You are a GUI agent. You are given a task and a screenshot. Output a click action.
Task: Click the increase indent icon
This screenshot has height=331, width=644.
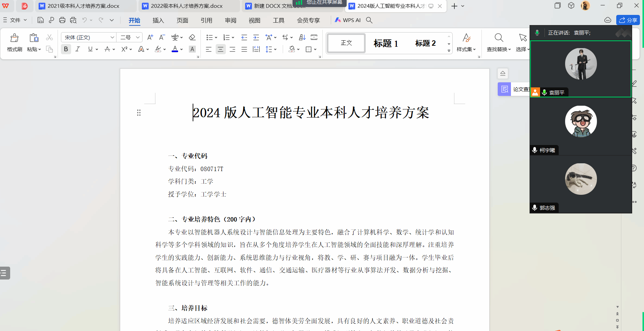pos(256,37)
